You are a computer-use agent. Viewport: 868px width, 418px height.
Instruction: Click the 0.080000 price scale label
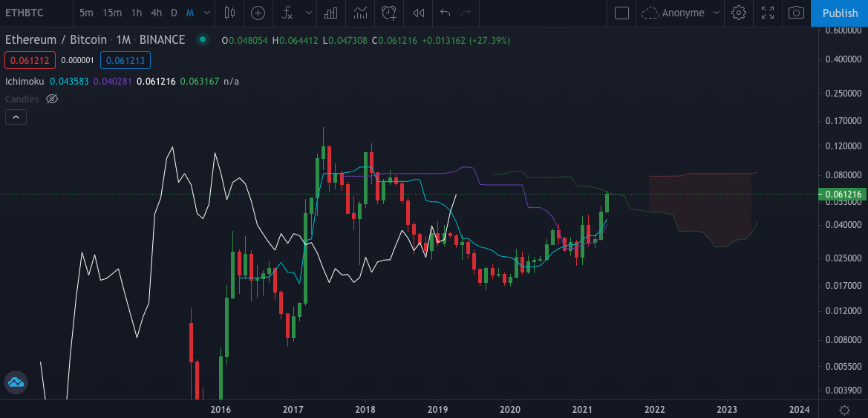[x=843, y=175]
